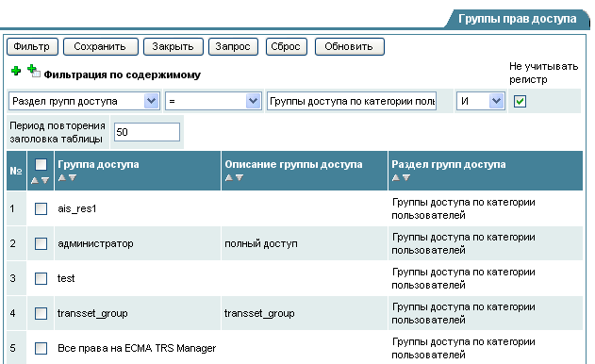This screenshot has width=595, height=364.
Task: Sort Раздел групп доступа ascending
Action: click(x=396, y=177)
